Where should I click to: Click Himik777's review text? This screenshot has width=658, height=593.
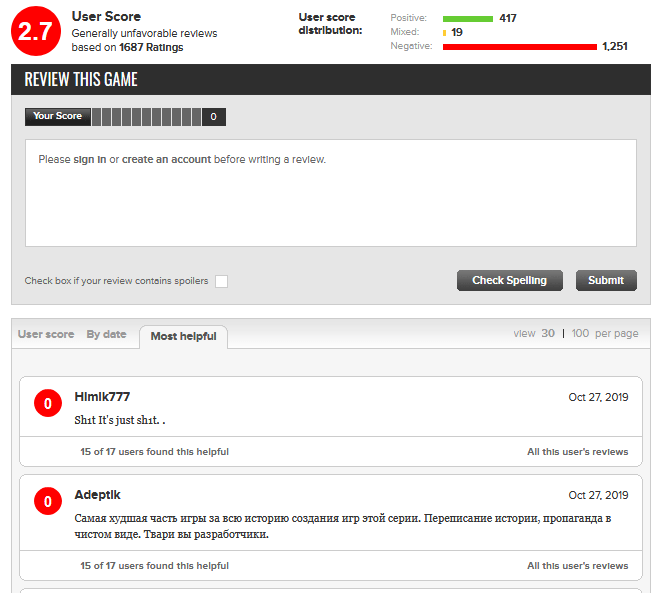(x=120, y=420)
